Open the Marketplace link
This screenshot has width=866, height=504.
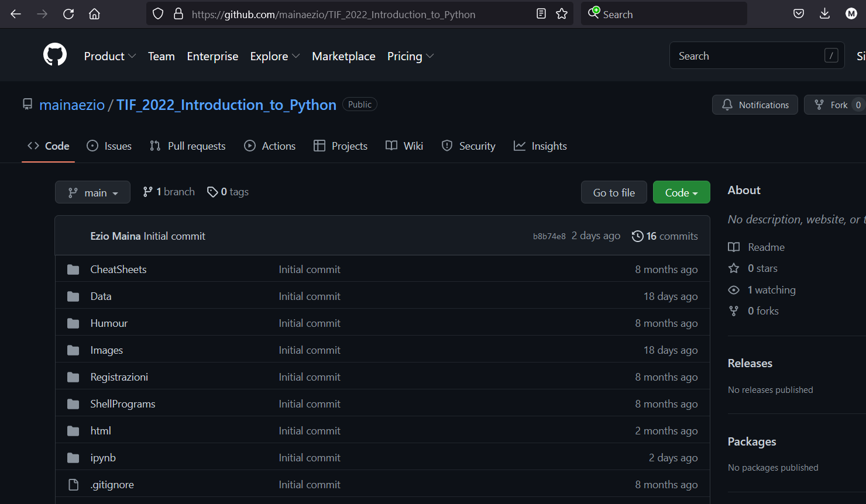(x=344, y=56)
